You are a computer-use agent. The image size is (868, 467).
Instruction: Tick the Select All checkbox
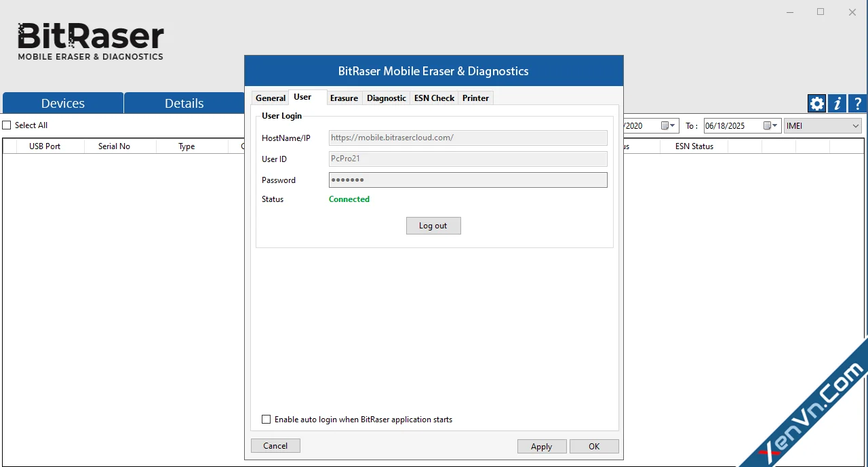pos(7,125)
